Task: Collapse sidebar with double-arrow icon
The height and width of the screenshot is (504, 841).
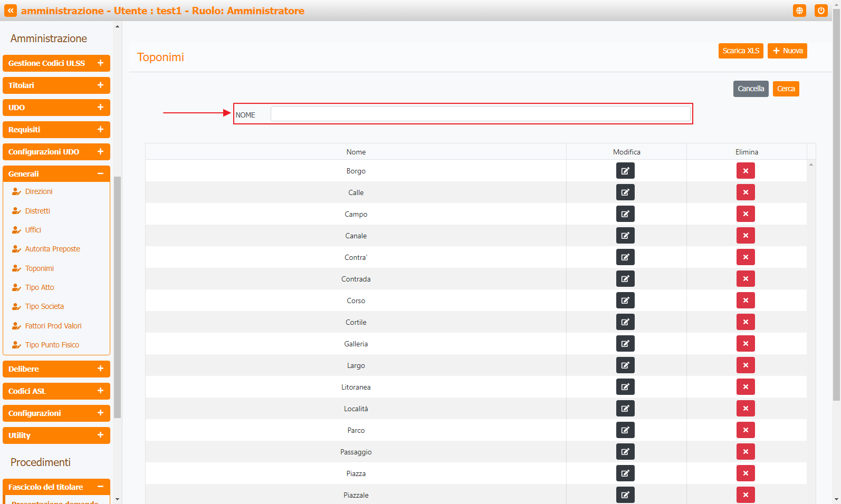Action: [11, 11]
